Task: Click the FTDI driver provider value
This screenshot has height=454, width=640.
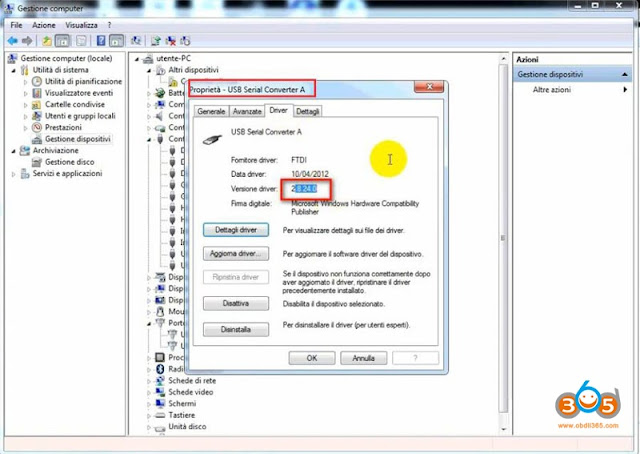Action: [x=299, y=160]
